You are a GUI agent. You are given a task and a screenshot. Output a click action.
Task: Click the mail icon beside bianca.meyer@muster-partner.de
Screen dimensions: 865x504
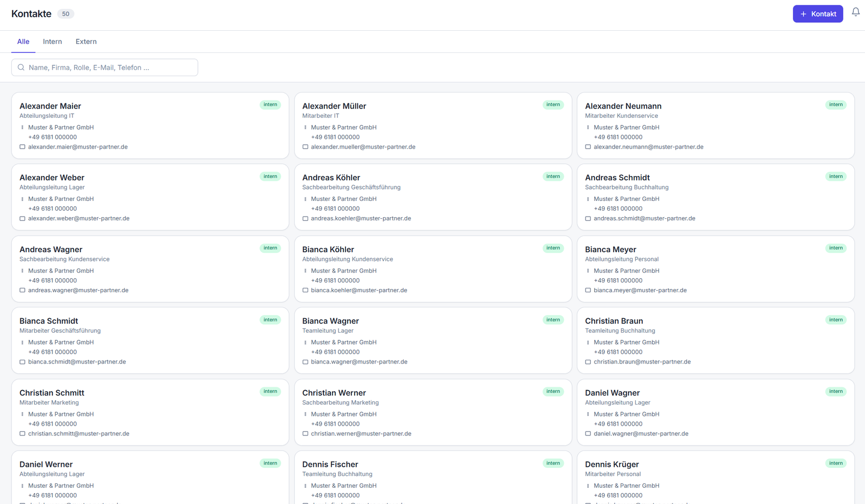[x=588, y=291]
